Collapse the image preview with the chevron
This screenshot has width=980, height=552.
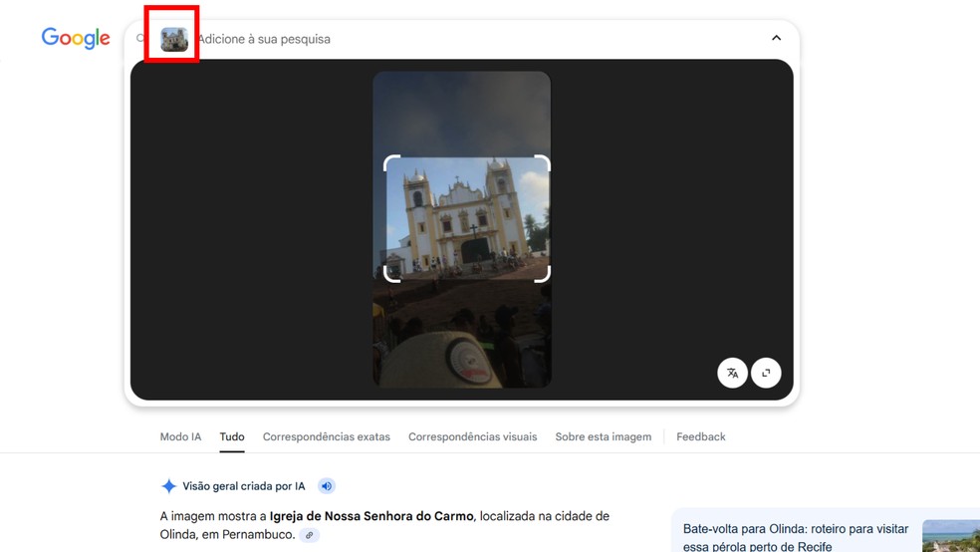(776, 38)
